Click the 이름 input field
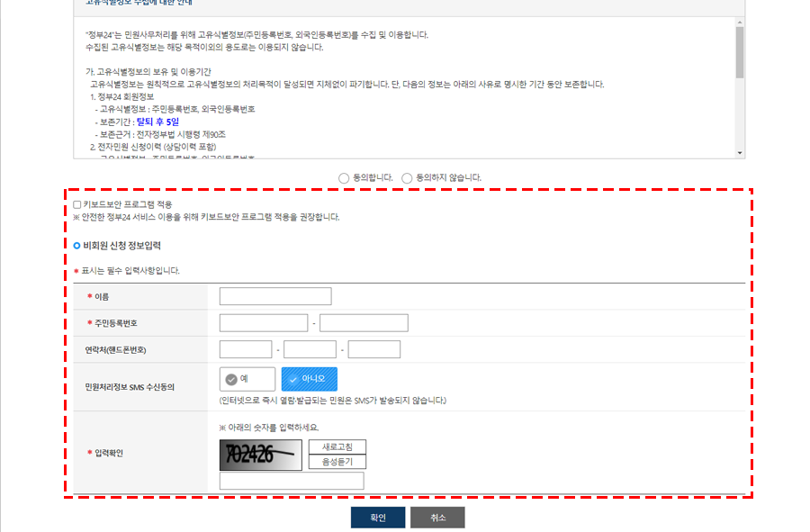Screen dimensions: 810x532 [x=275, y=296]
